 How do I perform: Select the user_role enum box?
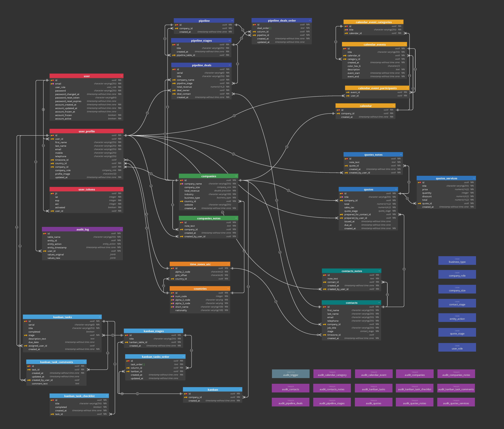(457, 347)
